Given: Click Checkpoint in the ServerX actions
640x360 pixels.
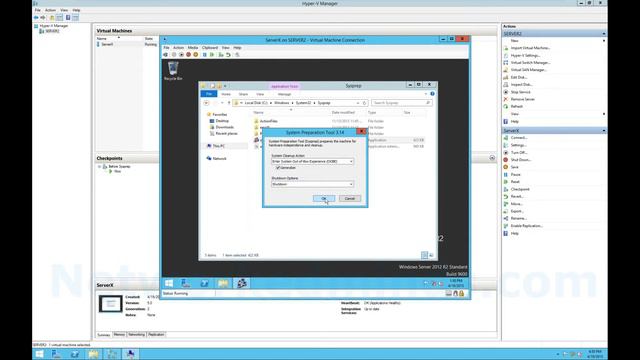Looking at the screenshot, I should coord(520,189).
